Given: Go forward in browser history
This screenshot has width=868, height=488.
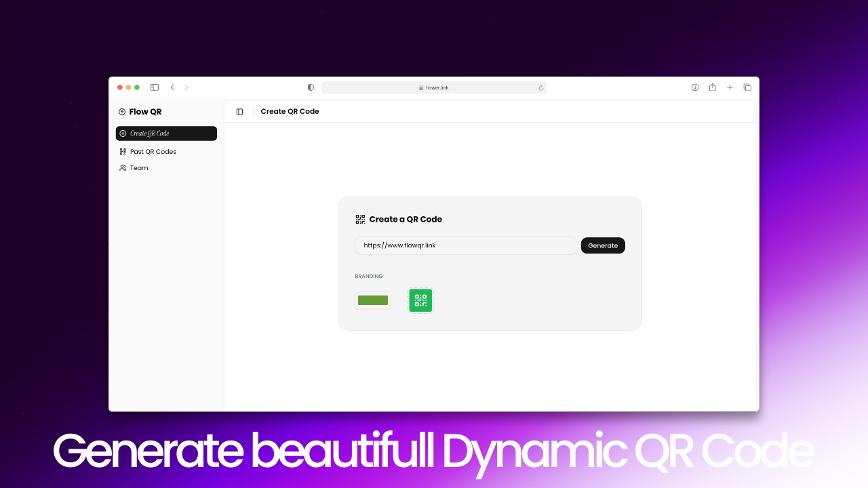Looking at the screenshot, I should (186, 87).
